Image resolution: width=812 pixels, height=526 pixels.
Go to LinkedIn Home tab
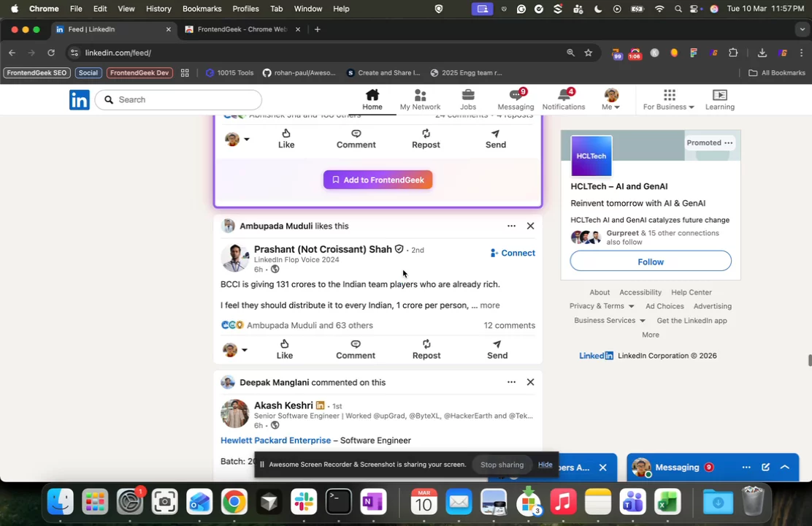point(372,99)
